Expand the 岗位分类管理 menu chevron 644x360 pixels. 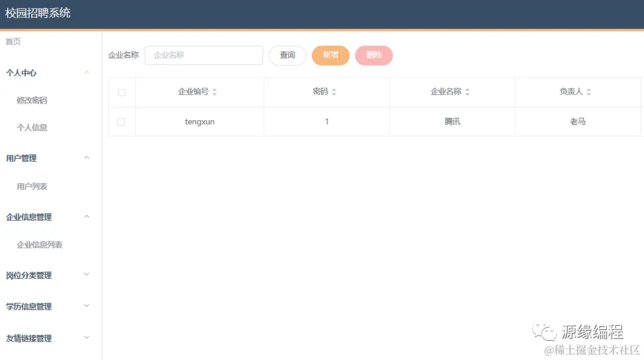click(87, 275)
